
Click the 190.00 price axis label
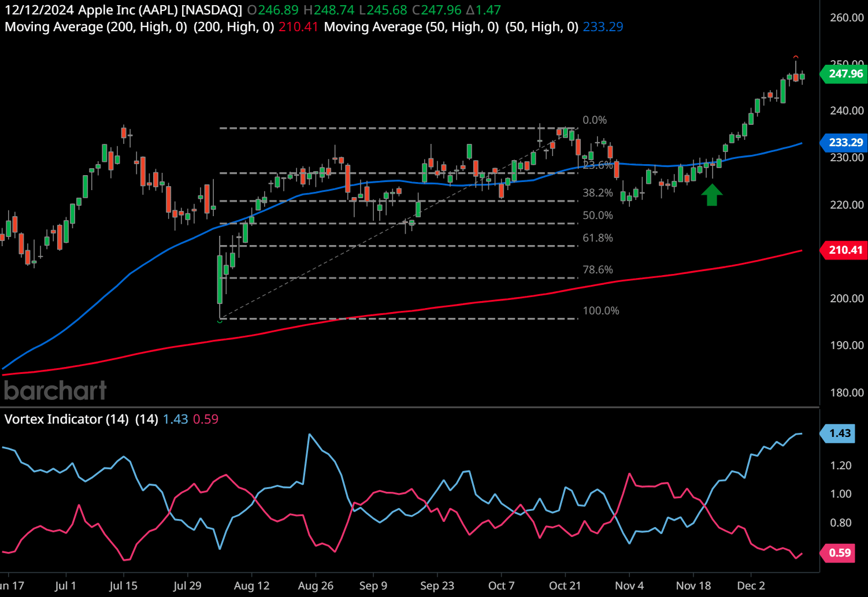[847, 345]
